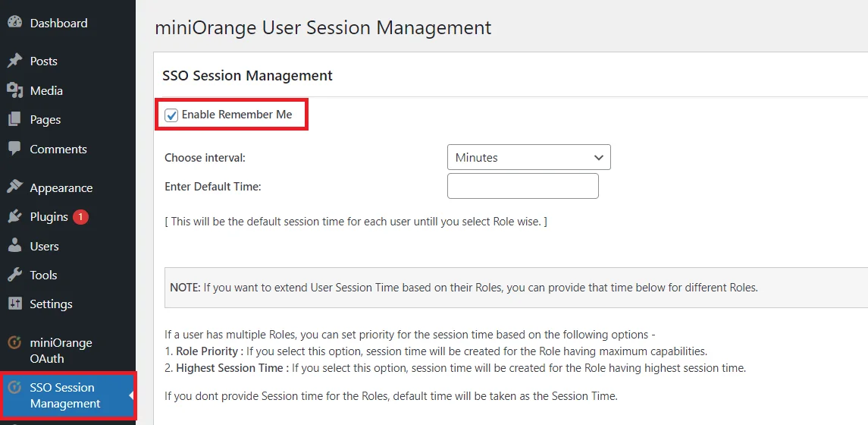This screenshot has height=425, width=868.
Task: Click the miniOrange OAuth logo icon
Action: (x=15, y=342)
